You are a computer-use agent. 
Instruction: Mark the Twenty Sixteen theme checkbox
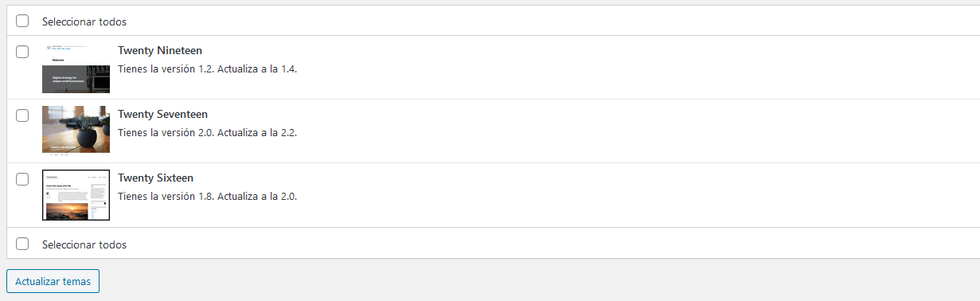pyautogui.click(x=22, y=179)
